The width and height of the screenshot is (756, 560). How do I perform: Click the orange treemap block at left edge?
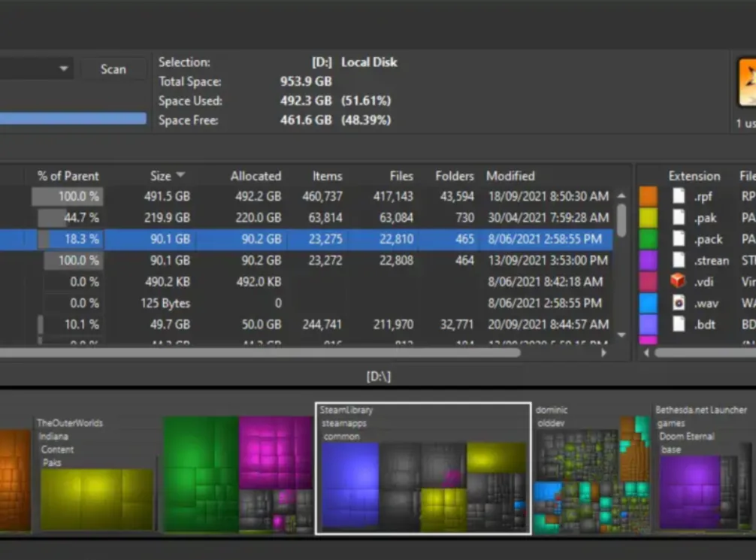[x=15, y=480]
